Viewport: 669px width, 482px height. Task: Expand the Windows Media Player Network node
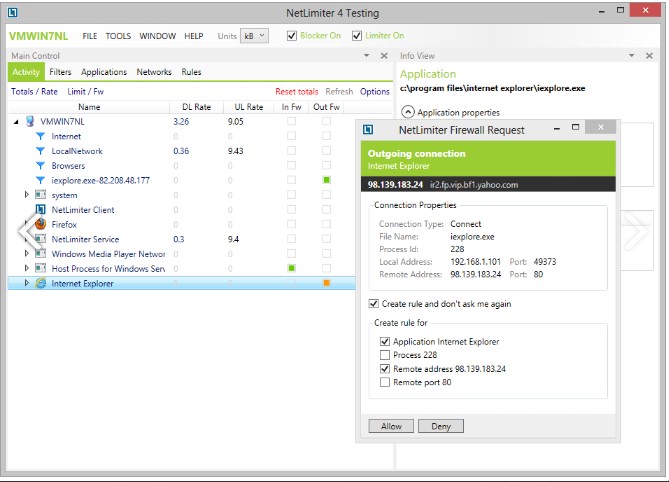[26, 253]
